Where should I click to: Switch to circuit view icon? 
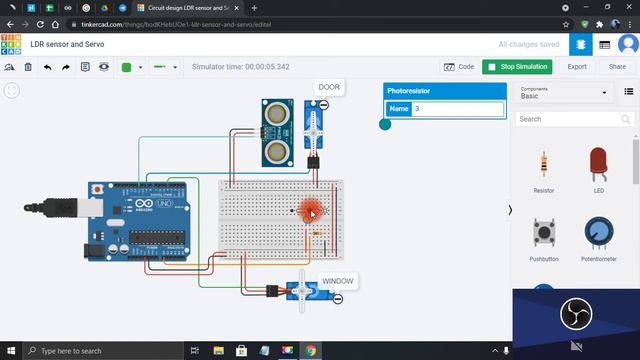[x=580, y=44]
